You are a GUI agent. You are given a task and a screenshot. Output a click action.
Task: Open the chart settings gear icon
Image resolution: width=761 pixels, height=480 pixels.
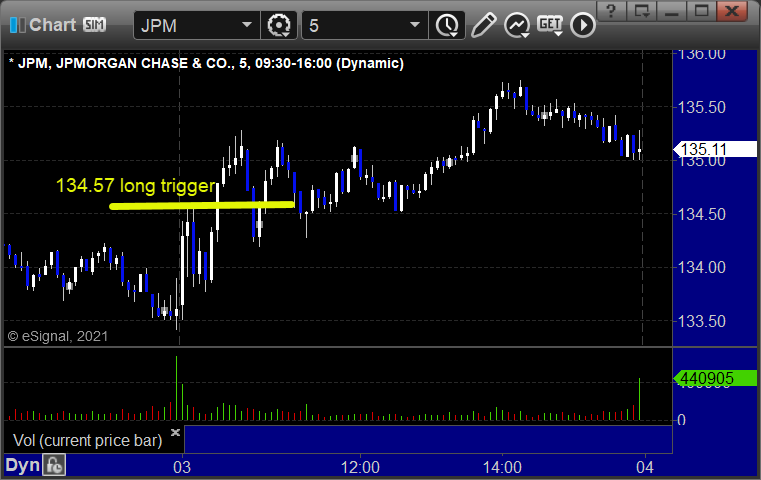pos(279,25)
